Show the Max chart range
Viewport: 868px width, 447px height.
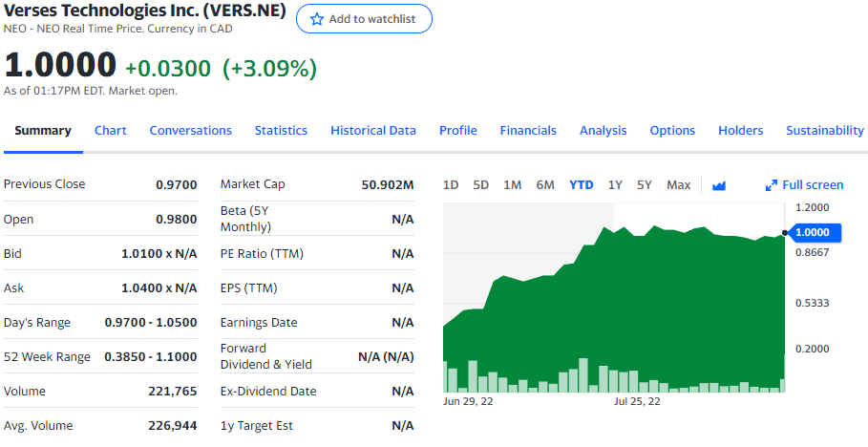pos(678,185)
